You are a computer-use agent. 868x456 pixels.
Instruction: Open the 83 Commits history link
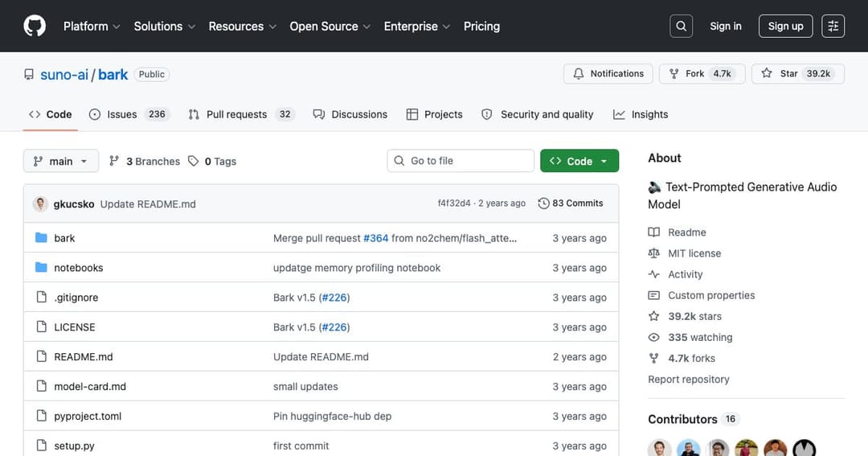click(x=571, y=203)
